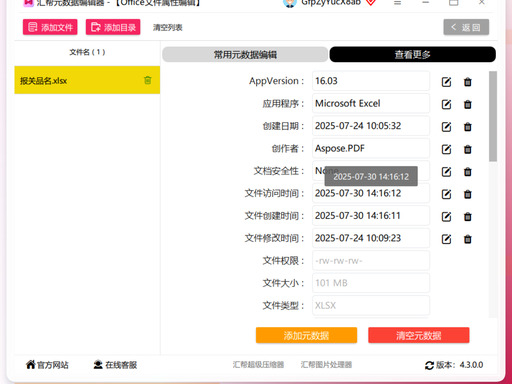The width and height of the screenshot is (512, 384).
Task: Open 在线客服 online support
Action: (x=115, y=365)
